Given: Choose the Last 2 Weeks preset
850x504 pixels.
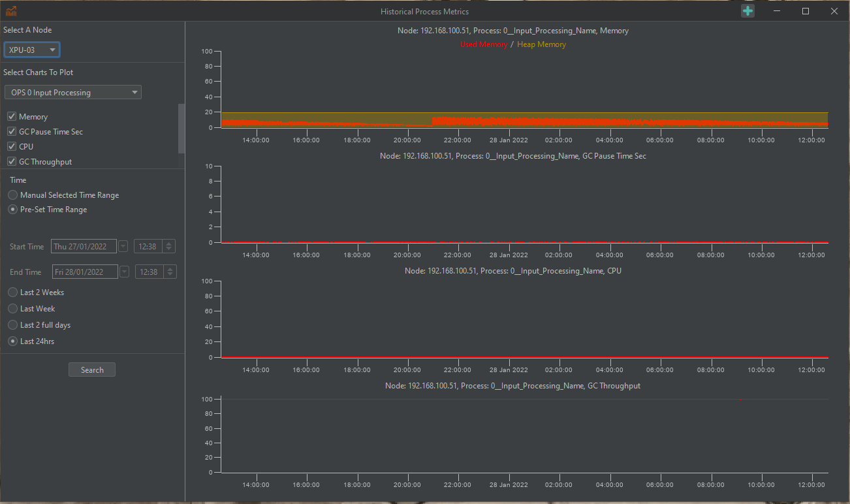Looking at the screenshot, I should (x=13, y=292).
